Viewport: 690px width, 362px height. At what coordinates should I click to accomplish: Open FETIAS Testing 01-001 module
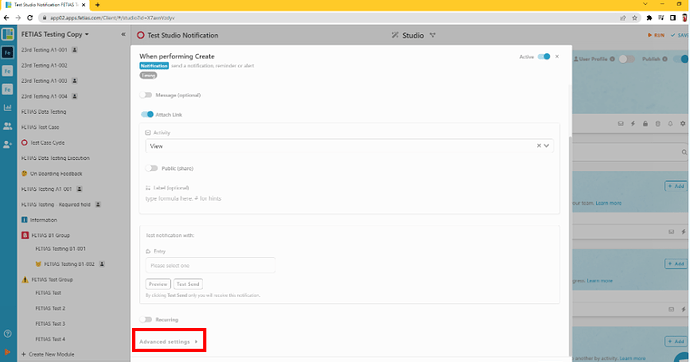[x=60, y=249]
